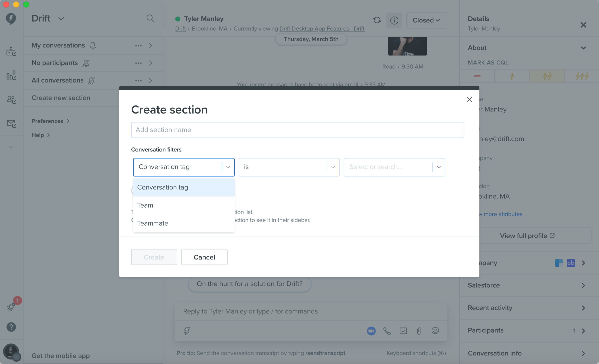The image size is (599, 364).
Task: Click the saved replies bolt icon
Action: tap(187, 331)
